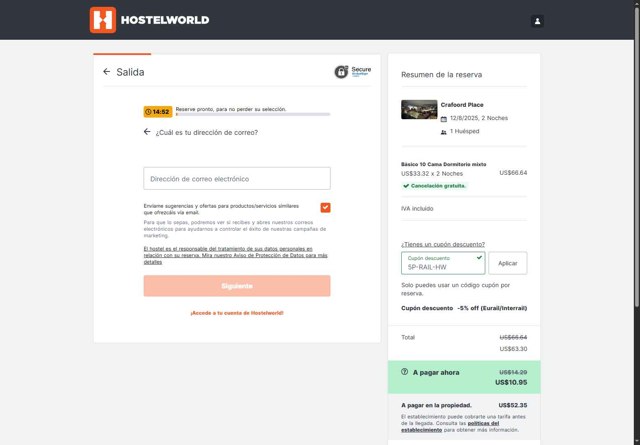Viewport: 640px width, 445px height.
Task: Open políticas del establecimiento link
Action: click(450, 427)
